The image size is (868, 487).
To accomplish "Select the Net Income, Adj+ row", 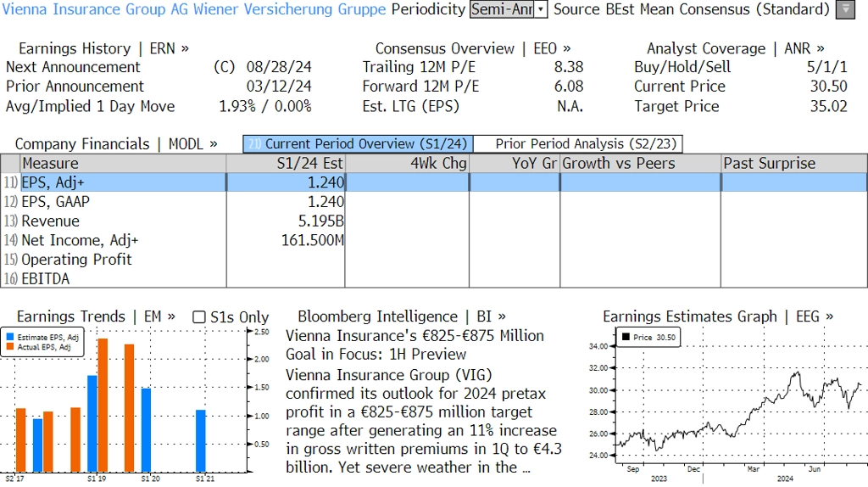I will [x=434, y=240].
